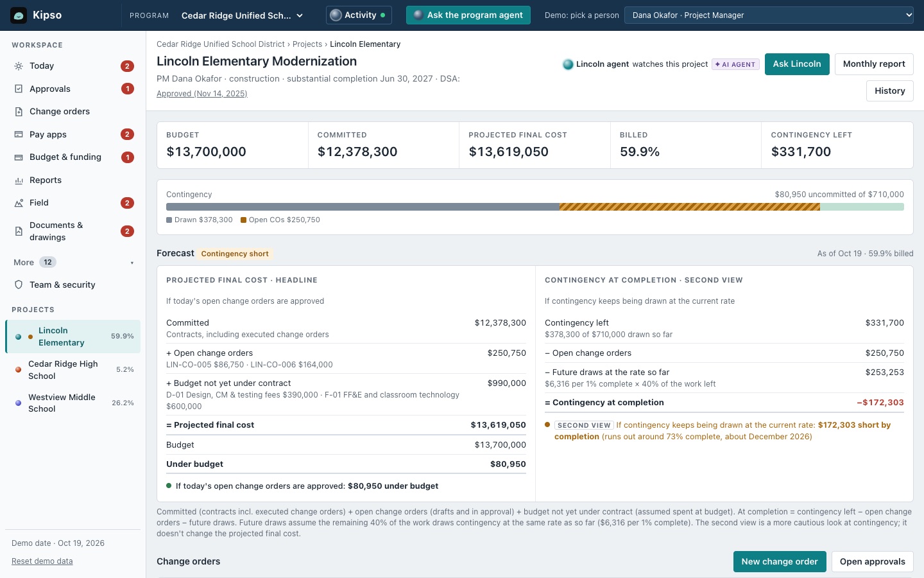Open the Budget & funding icon

click(19, 157)
